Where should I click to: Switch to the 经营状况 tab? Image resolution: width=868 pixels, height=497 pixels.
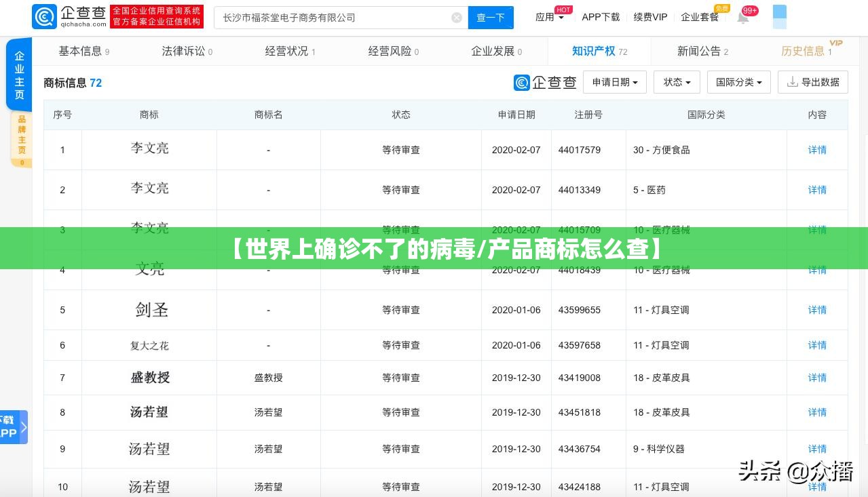(290, 51)
